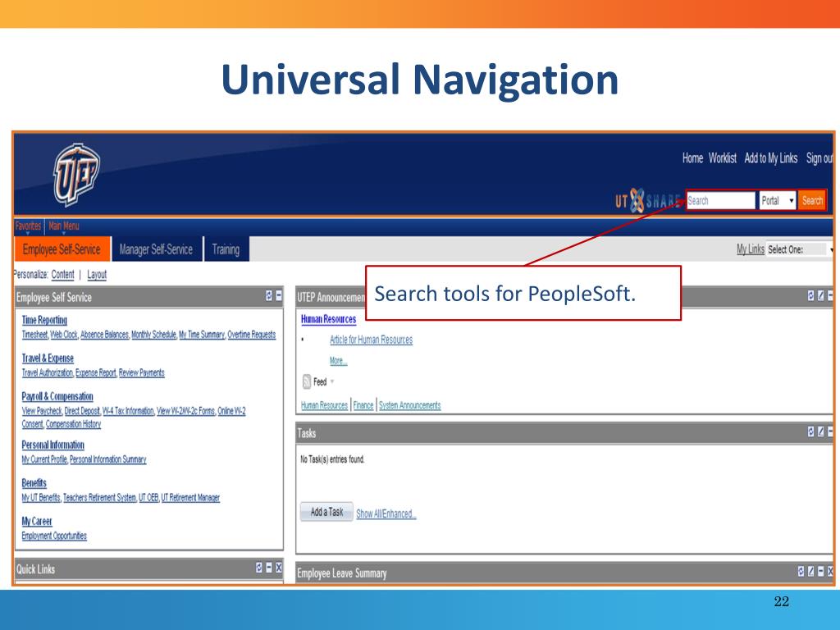Screen dimensions: 840x630
Task: Open the Compensation History link
Action: [x=73, y=424]
